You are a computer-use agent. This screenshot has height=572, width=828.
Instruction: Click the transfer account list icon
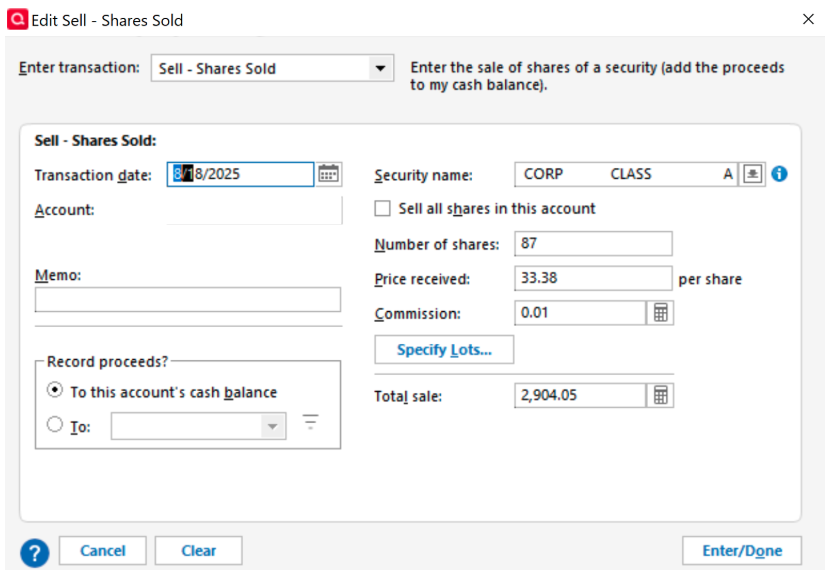(x=310, y=424)
